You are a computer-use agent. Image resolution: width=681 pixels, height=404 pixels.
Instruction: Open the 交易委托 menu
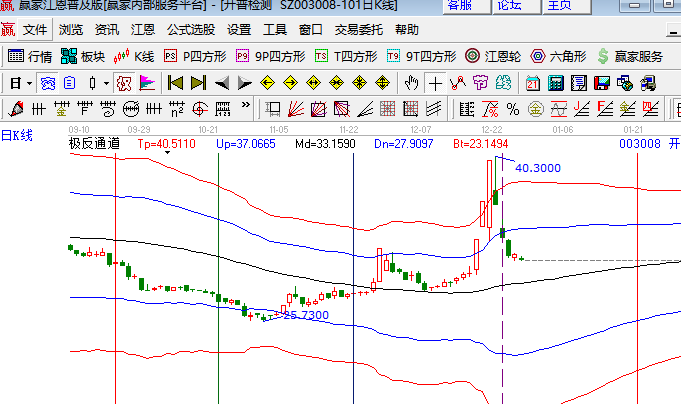(359, 30)
